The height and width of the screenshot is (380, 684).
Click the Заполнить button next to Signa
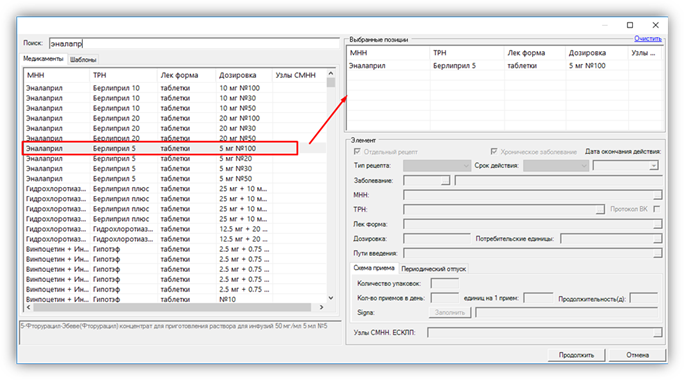450,312
